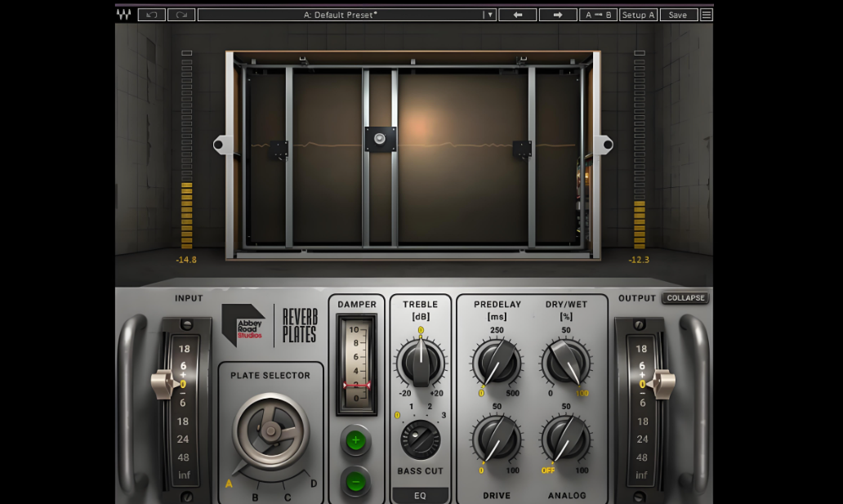This screenshot has width=843, height=504.
Task: Select plate B
Action: click(256, 497)
